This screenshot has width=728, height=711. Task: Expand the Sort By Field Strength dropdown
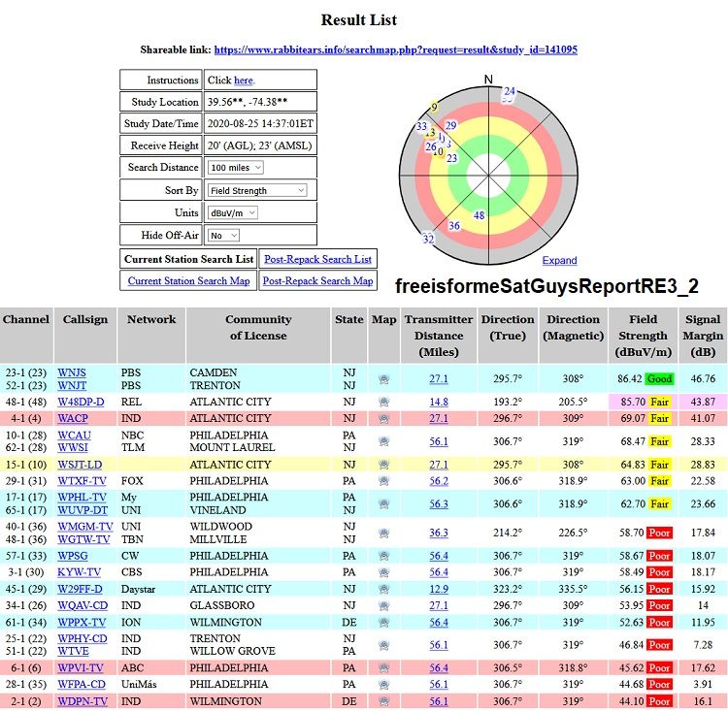(257, 191)
